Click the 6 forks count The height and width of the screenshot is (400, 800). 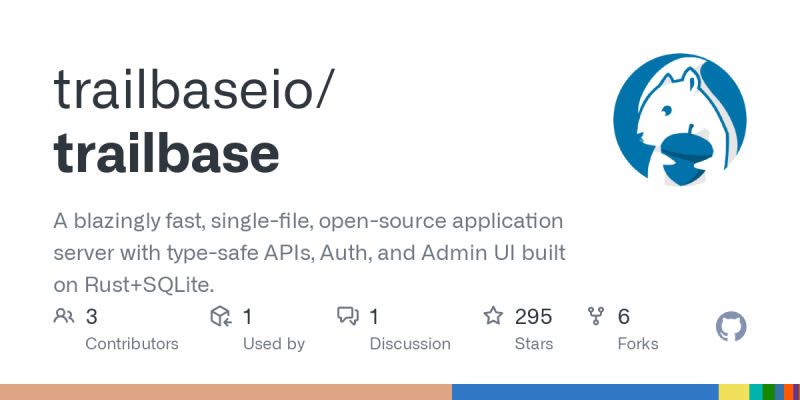624,317
